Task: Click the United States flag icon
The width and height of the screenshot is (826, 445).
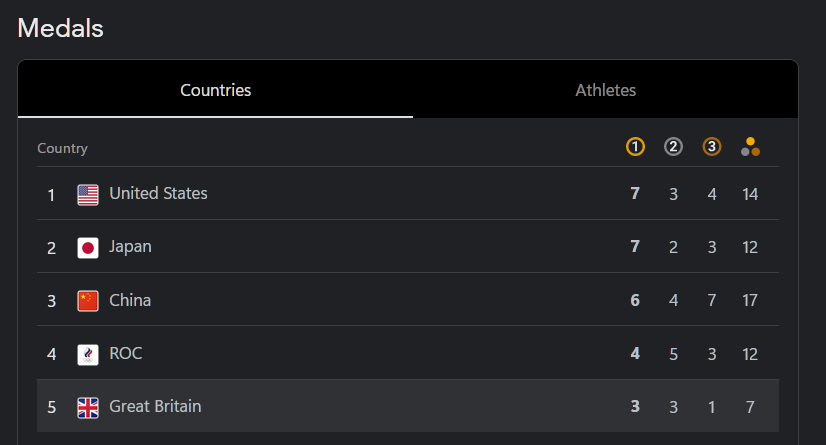Action: tap(88, 195)
